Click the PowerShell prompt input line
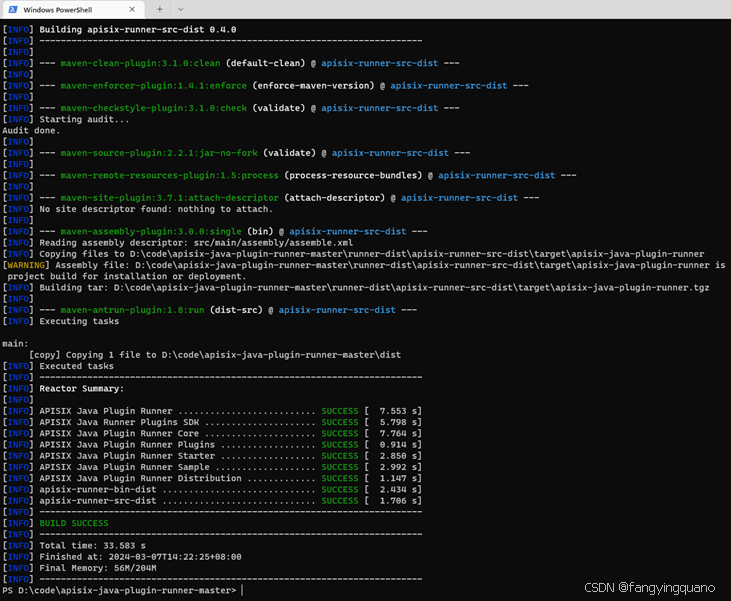 click(123, 590)
